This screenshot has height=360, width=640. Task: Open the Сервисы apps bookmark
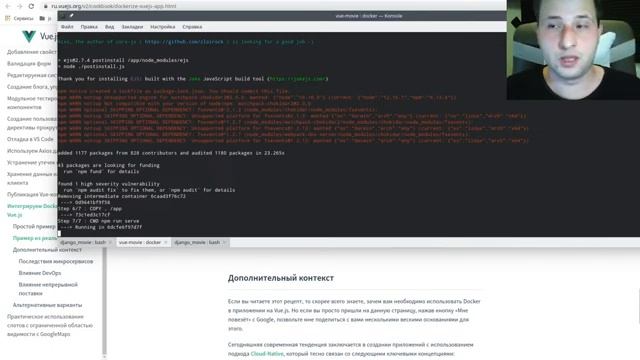(19, 18)
